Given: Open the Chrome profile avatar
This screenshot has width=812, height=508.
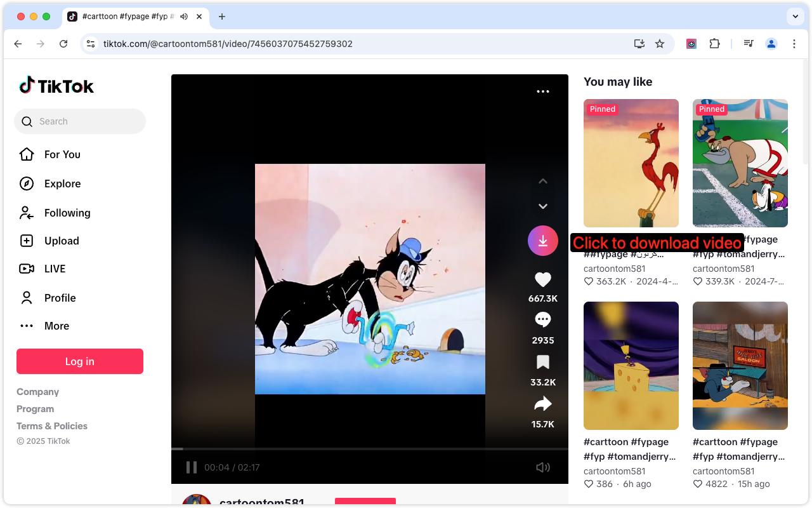Looking at the screenshot, I should point(771,44).
